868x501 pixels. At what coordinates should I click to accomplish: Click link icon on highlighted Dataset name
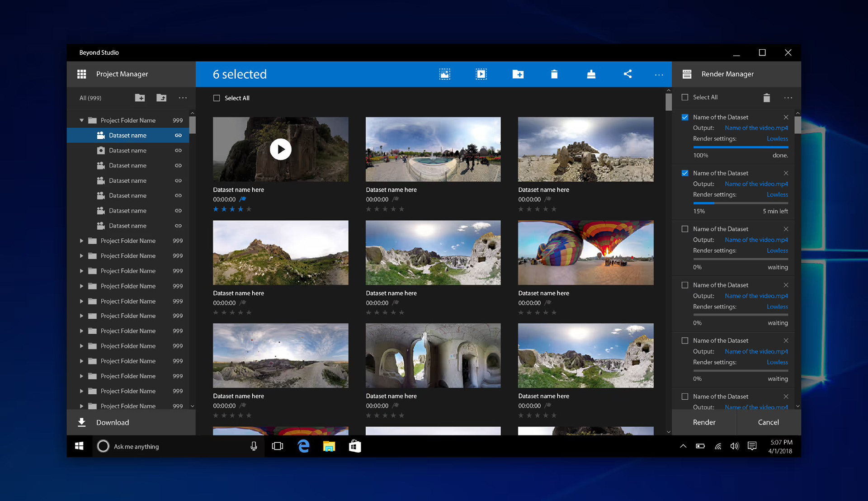tap(179, 136)
